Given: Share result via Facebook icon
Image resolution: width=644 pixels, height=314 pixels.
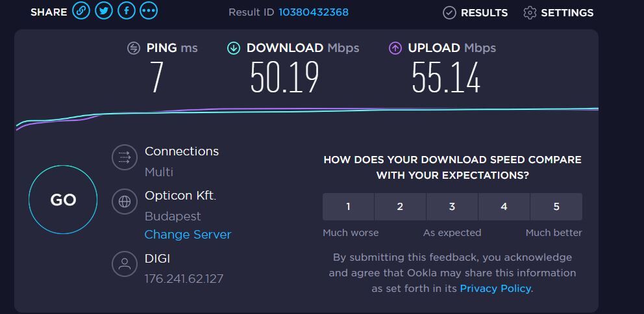Looking at the screenshot, I should 127,10.
